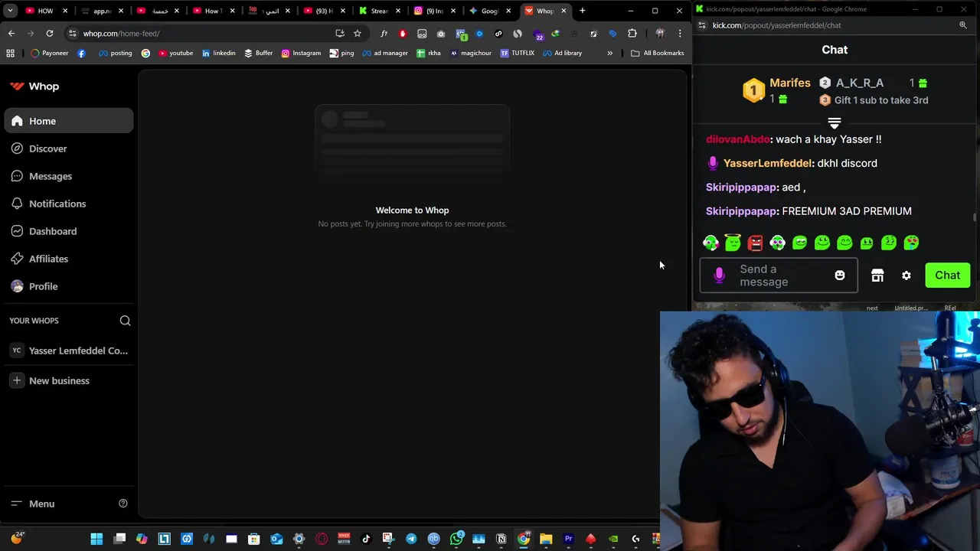Open the help question mark icon

point(122,504)
